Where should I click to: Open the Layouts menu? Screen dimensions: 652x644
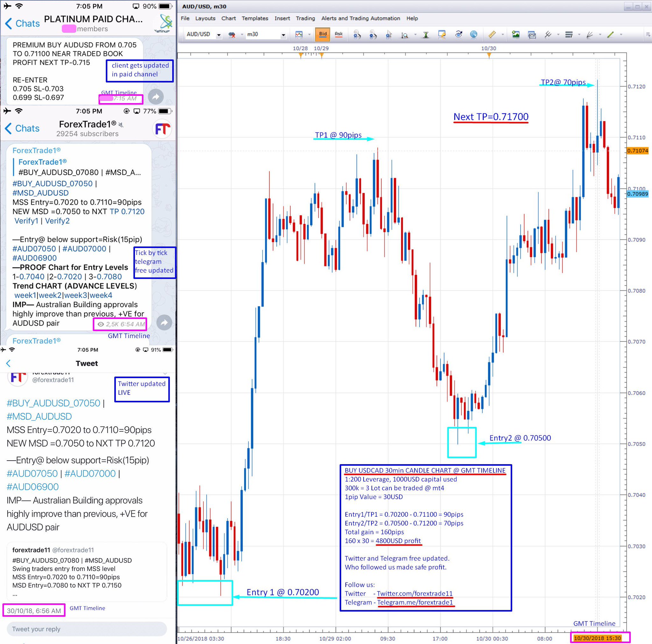pyautogui.click(x=205, y=18)
